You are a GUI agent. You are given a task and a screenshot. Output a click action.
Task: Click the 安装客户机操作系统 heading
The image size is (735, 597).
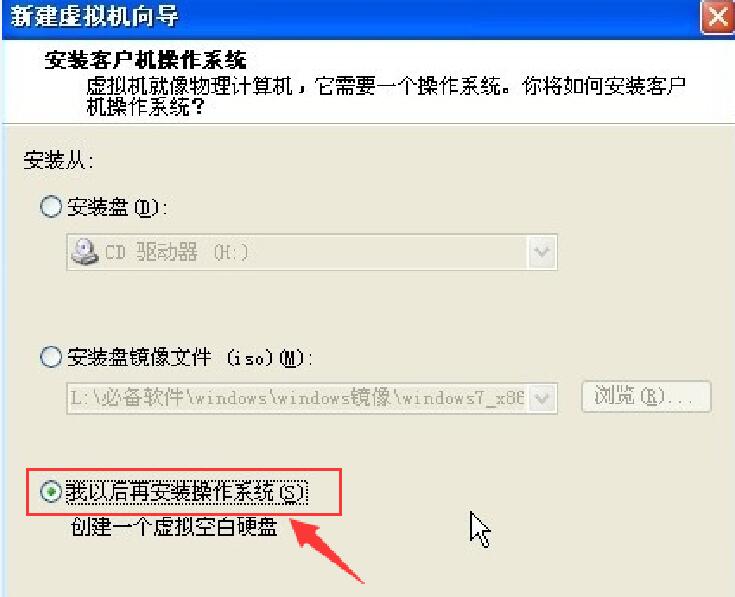tap(145, 60)
